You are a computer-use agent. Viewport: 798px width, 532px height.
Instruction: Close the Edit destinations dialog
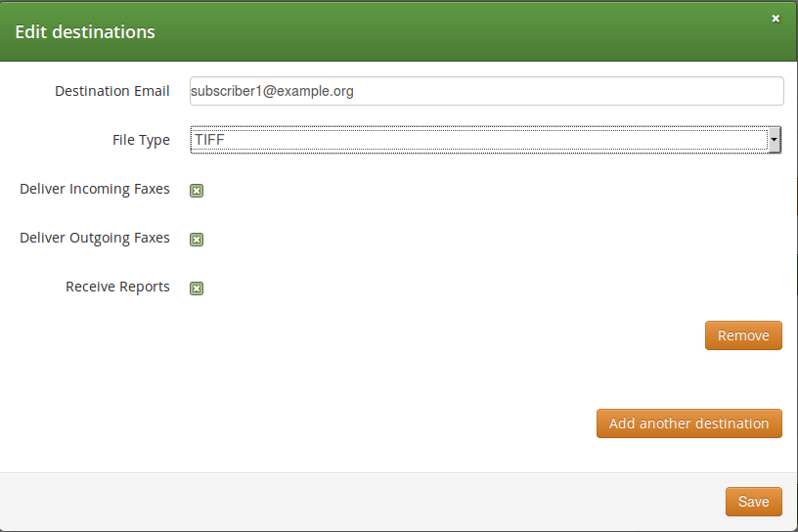(x=776, y=19)
